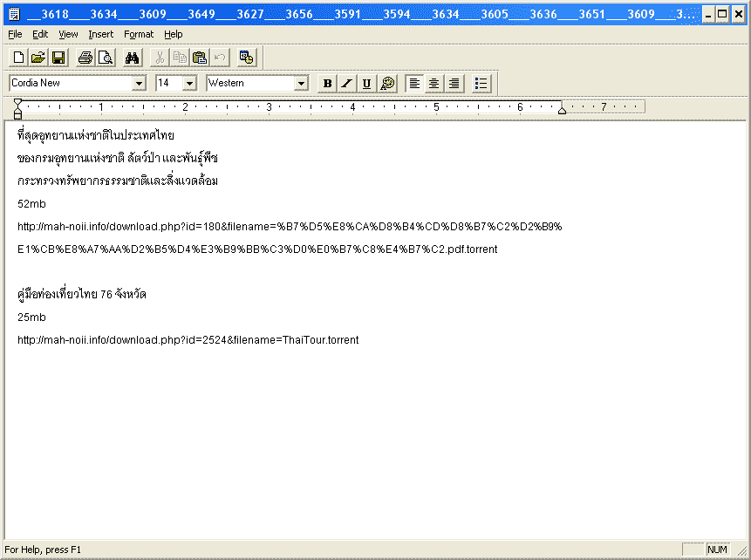This screenshot has height=560, width=751.
Task: Toggle Underline formatting
Action: [366, 83]
